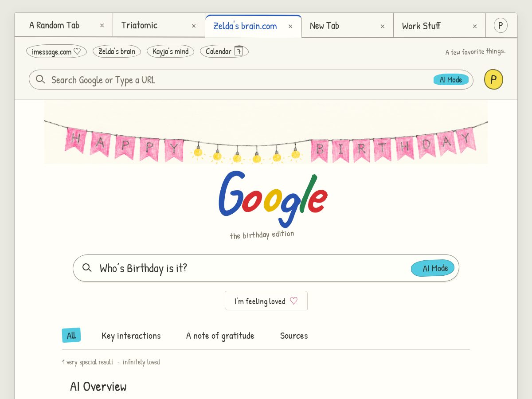532x399 pixels.
Task: Close the Work Stuff tab
Action: [x=475, y=26]
